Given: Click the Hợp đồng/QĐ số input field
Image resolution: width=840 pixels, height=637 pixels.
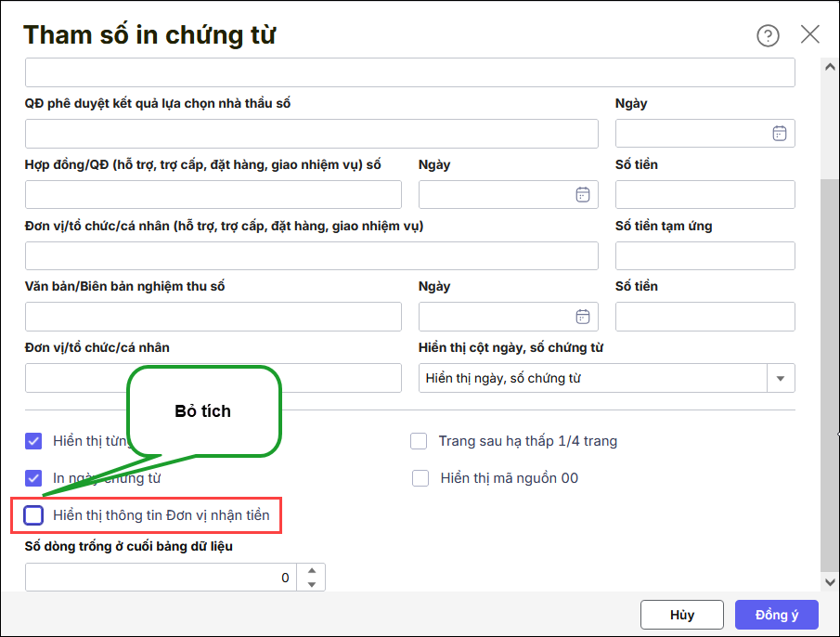Looking at the screenshot, I should coord(213,194).
